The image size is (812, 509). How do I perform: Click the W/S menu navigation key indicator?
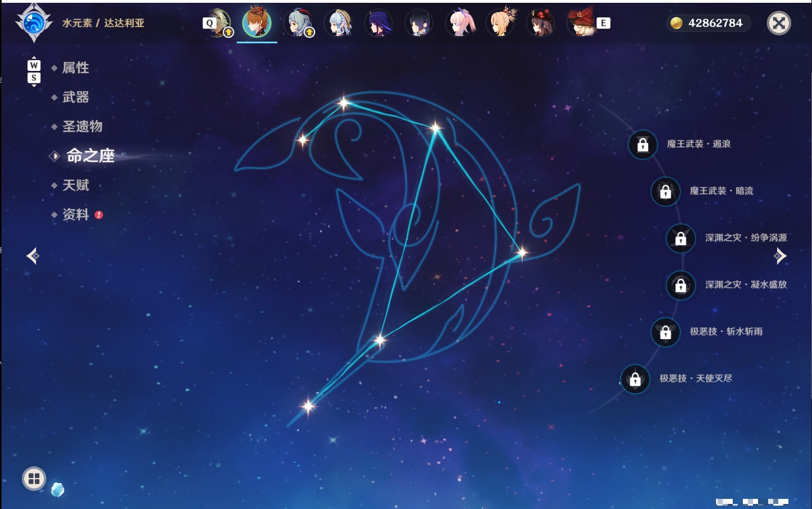click(34, 71)
